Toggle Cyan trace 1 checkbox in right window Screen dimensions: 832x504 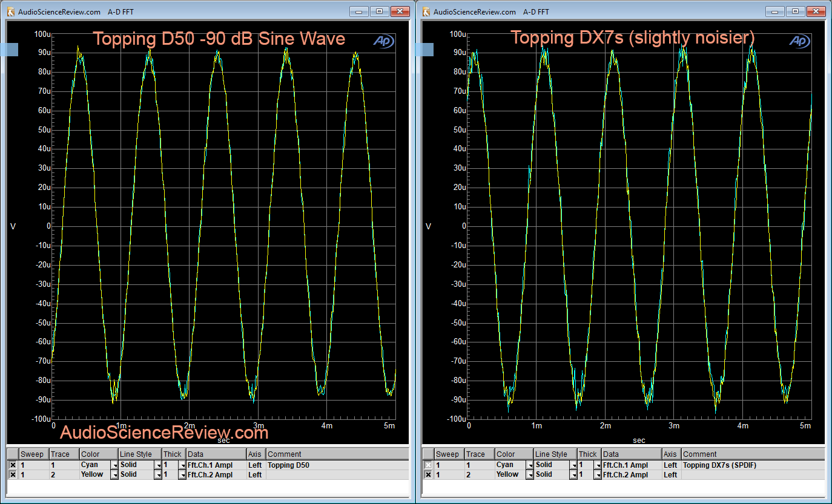tap(428, 465)
